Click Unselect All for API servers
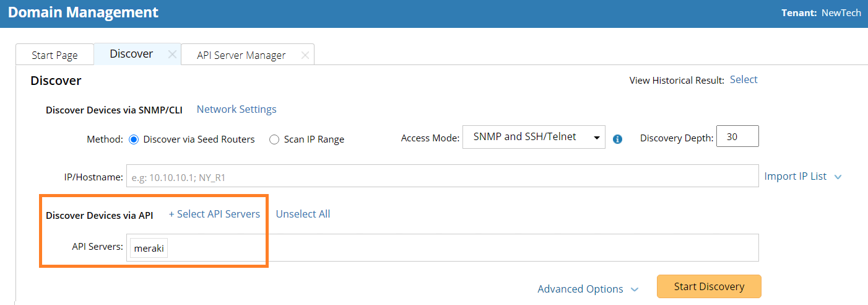Image resolution: width=868 pixels, height=305 pixels. [x=303, y=214]
